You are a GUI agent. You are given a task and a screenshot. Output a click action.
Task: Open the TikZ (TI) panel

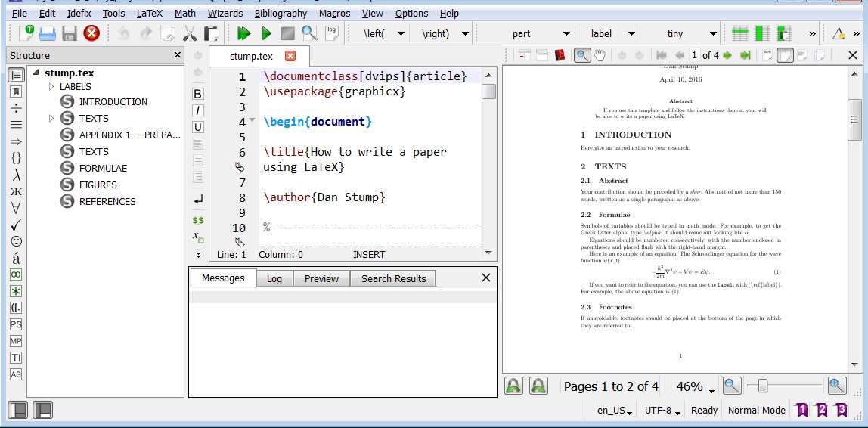click(x=16, y=358)
